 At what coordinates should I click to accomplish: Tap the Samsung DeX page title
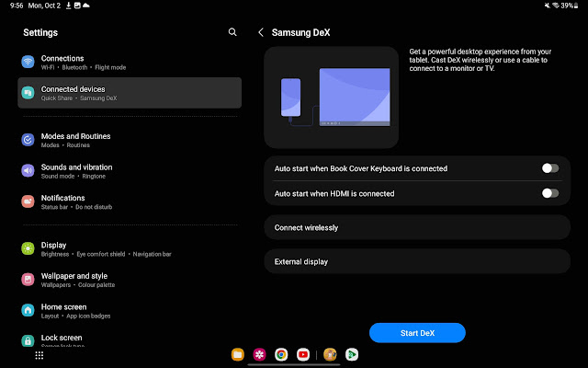click(300, 33)
